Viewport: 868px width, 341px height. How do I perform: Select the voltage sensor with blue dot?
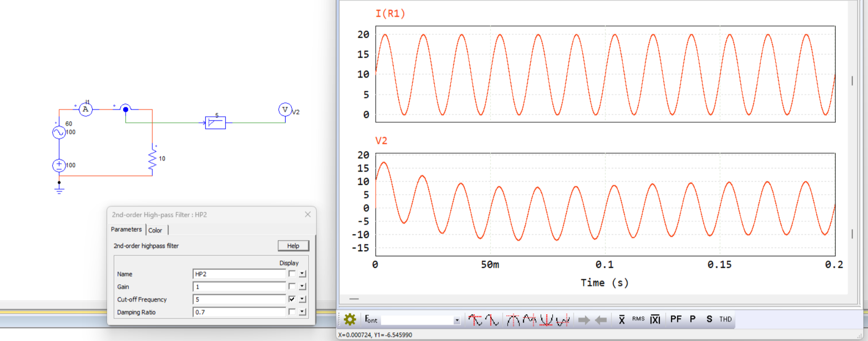(126, 109)
